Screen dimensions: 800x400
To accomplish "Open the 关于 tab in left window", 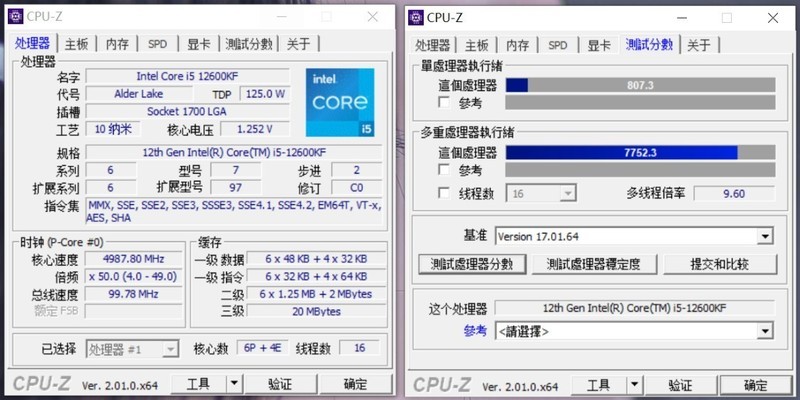I will 298,44.
